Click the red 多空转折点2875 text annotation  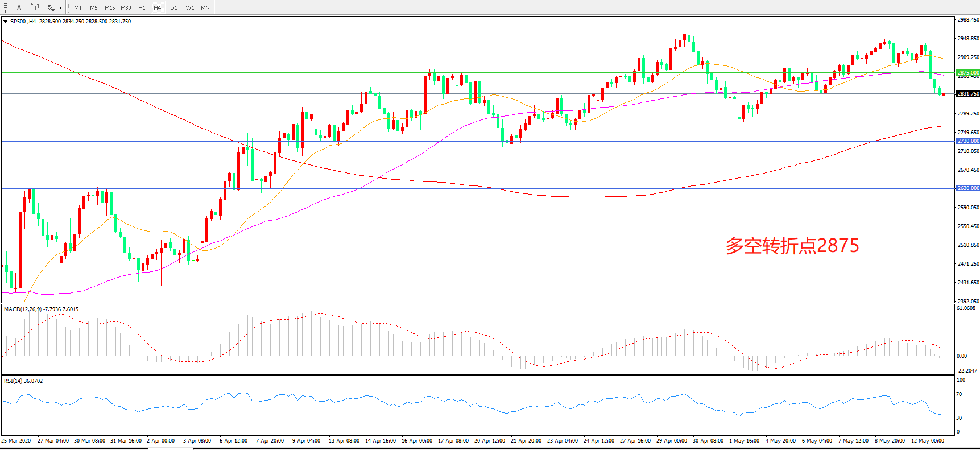pos(792,246)
